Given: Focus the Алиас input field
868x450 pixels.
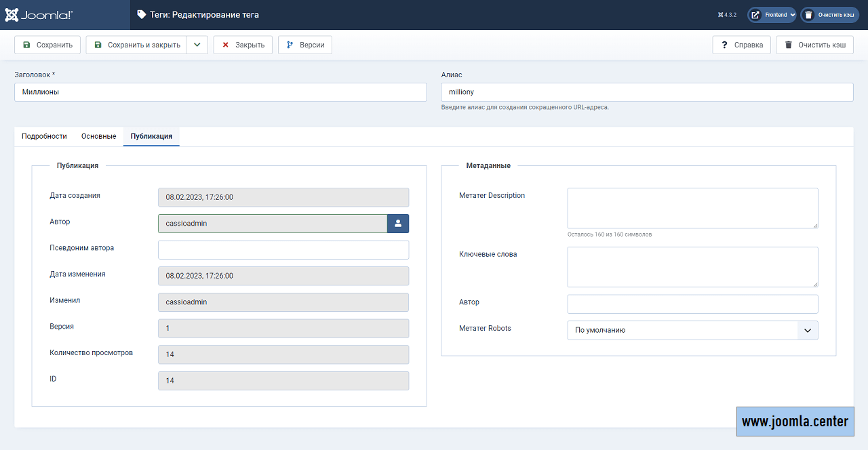Looking at the screenshot, I should click(x=646, y=92).
